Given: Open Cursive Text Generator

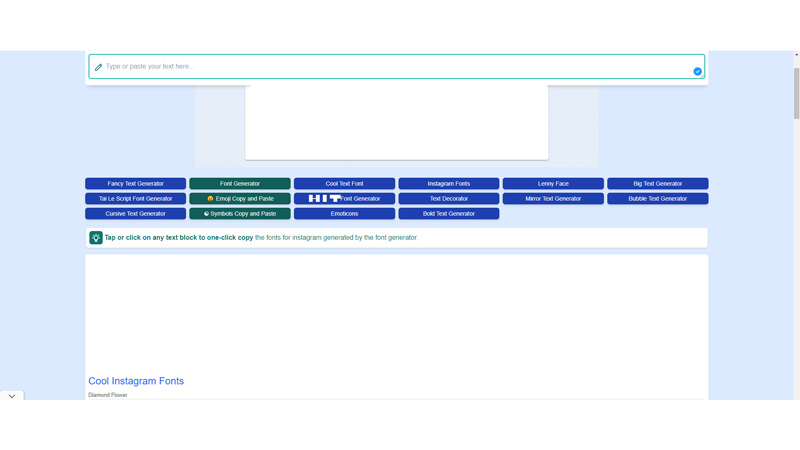Looking at the screenshot, I should (x=136, y=214).
